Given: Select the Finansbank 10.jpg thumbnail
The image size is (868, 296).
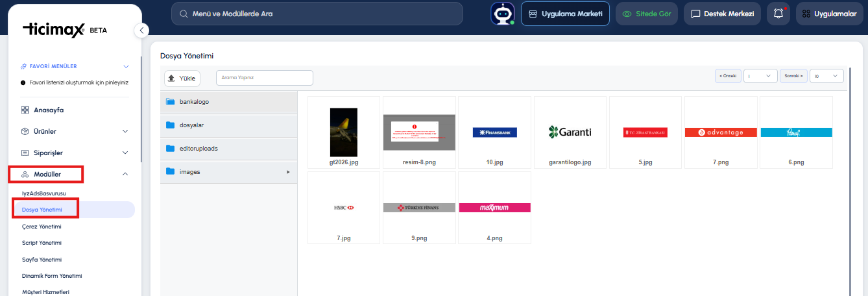Looking at the screenshot, I should pos(494,132).
